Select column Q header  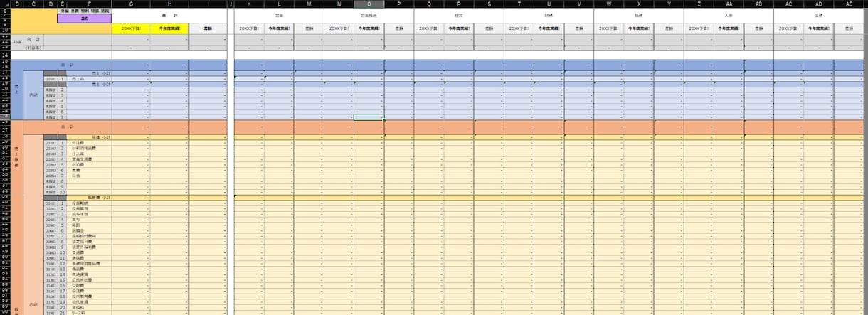(429, 4)
